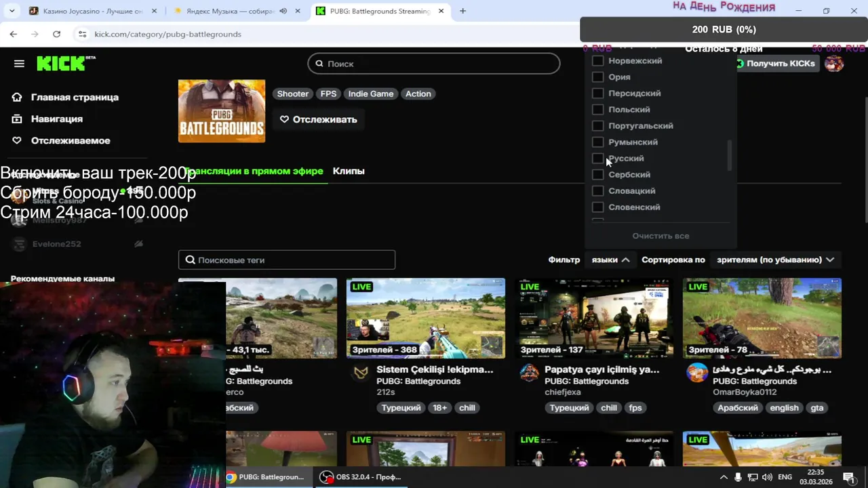Switch to Трансляции в прямом эфире tab

point(254,171)
